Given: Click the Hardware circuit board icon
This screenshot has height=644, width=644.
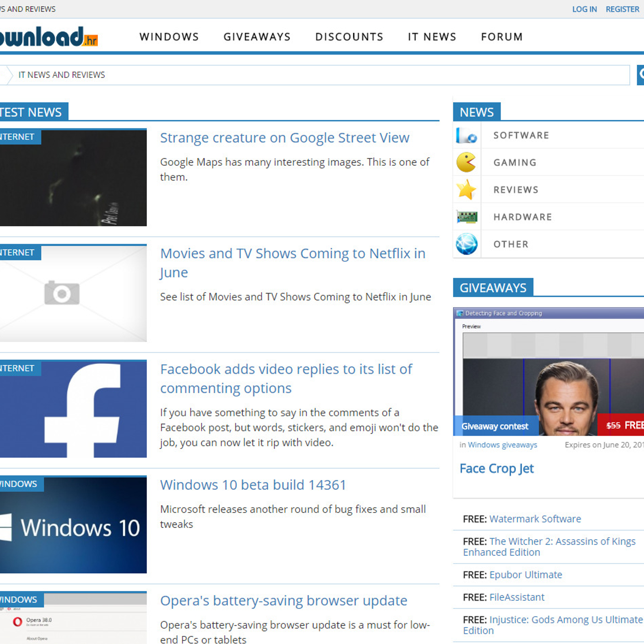Looking at the screenshot, I should [467, 217].
